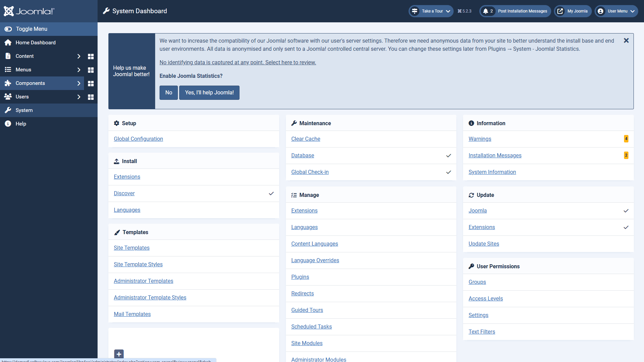Dismiss the statistics notice with the X
The image size is (644, 362).
[x=626, y=41]
